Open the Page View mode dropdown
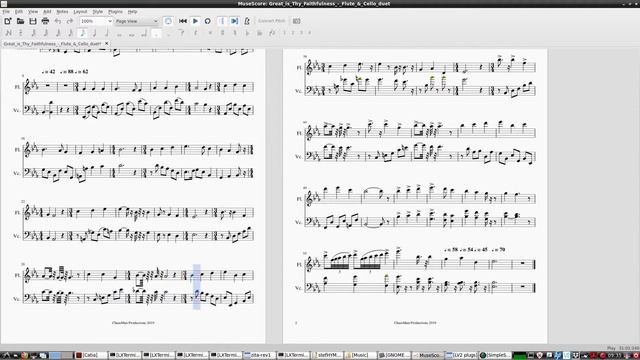Screen dimensions: 640x360 click(x=136, y=21)
